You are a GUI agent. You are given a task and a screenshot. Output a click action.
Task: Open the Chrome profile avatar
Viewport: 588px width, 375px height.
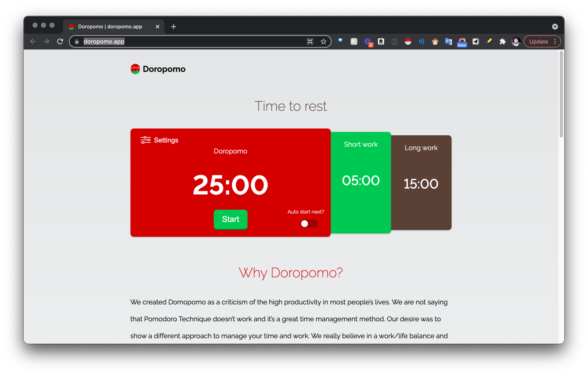pyautogui.click(x=516, y=41)
